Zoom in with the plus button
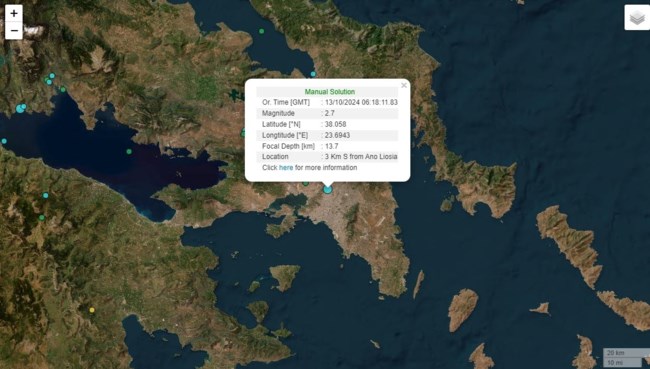Image resolution: width=650 pixels, height=369 pixels. (x=14, y=13)
